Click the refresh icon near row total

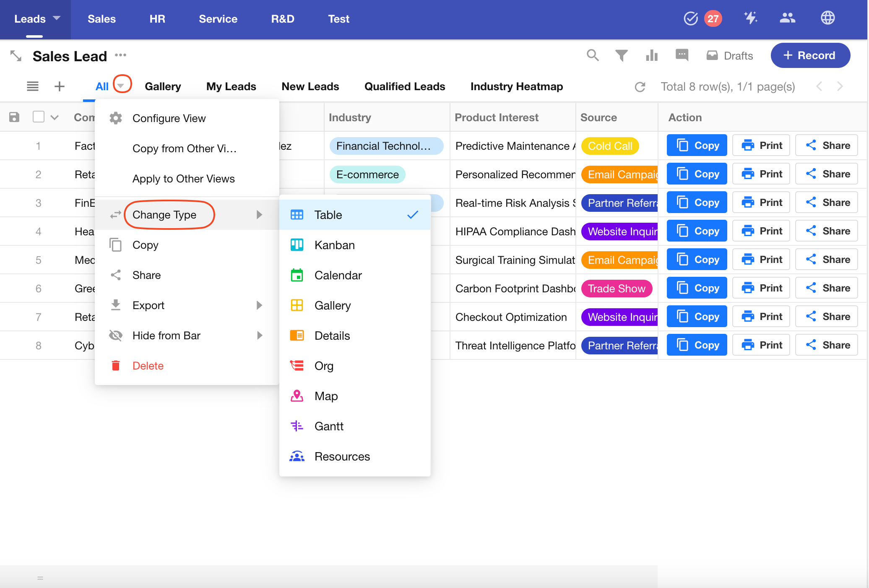(640, 87)
